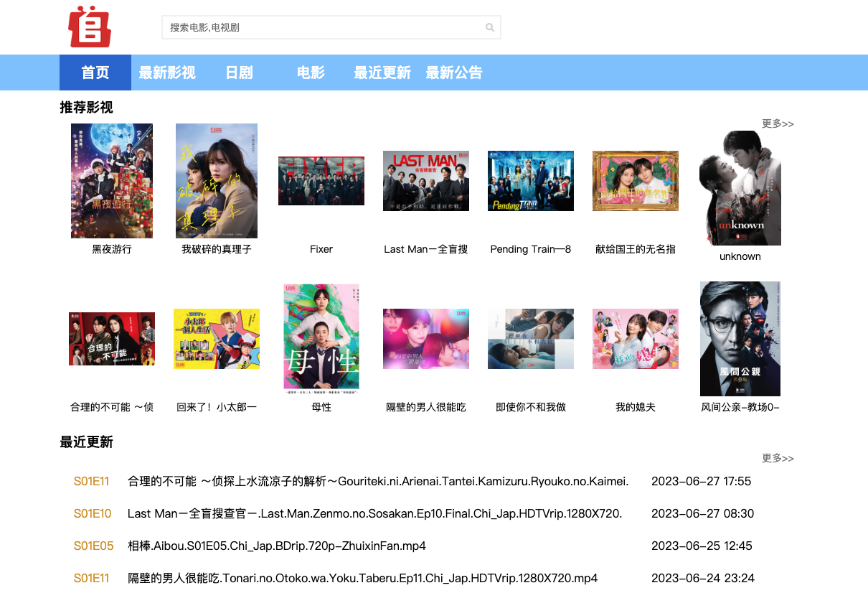868x593 pixels.
Task: Click the 2023-06-27 08:30 timestamp
Action: coord(703,513)
